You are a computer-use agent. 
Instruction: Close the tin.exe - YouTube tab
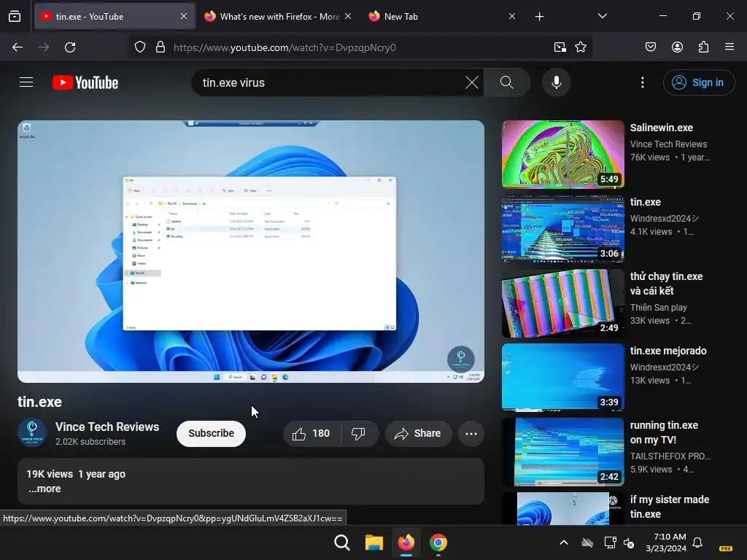point(184,16)
